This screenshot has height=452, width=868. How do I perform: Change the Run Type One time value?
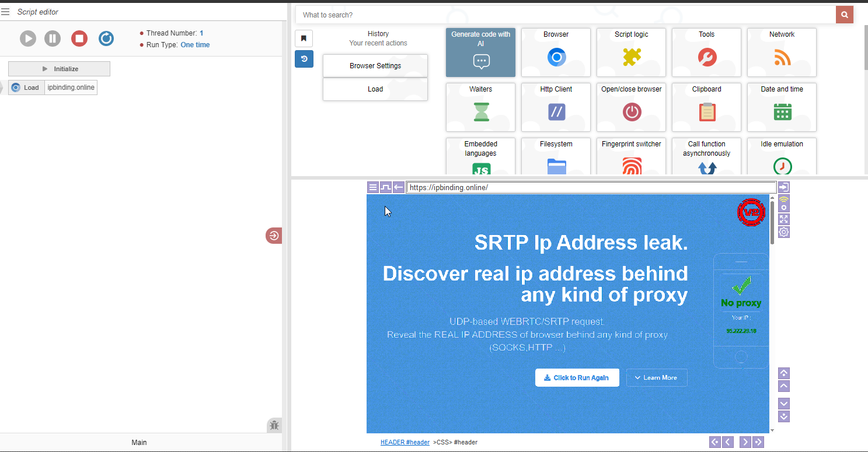point(195,45)
